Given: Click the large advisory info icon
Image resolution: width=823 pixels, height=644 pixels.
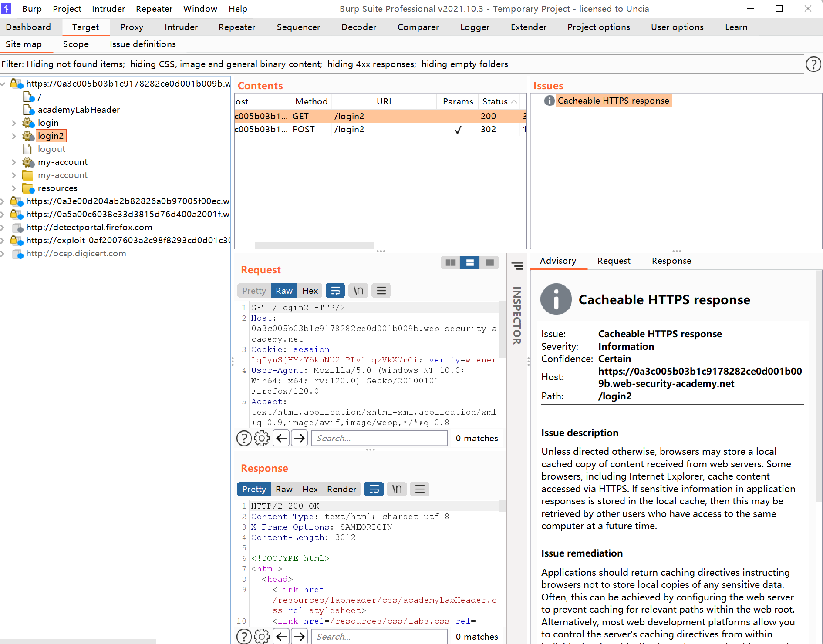Looking at the screenshot, I should [556, 299].
